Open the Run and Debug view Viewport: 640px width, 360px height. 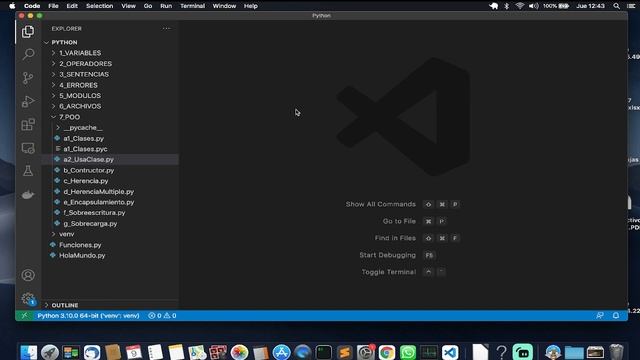[28, 101]
